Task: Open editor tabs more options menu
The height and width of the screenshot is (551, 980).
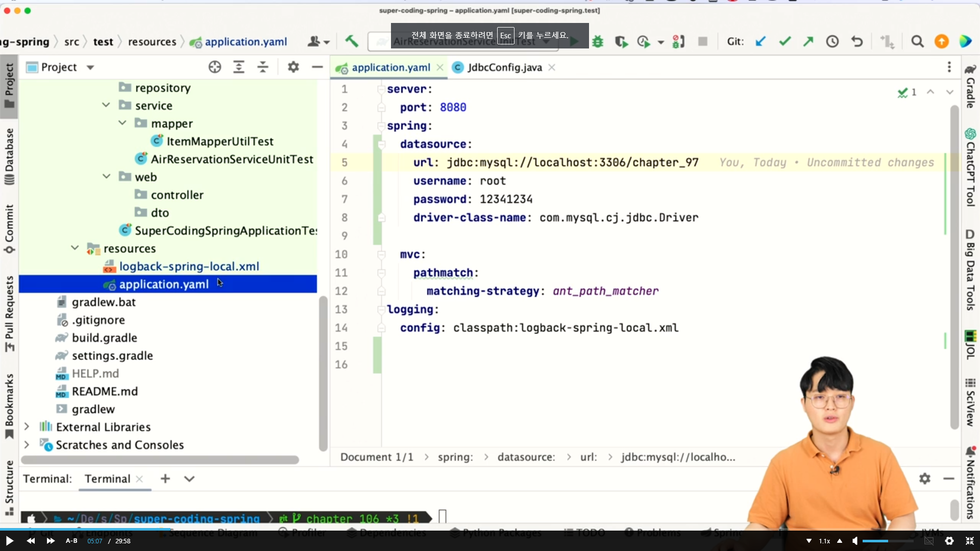Action: coord(949,67)
